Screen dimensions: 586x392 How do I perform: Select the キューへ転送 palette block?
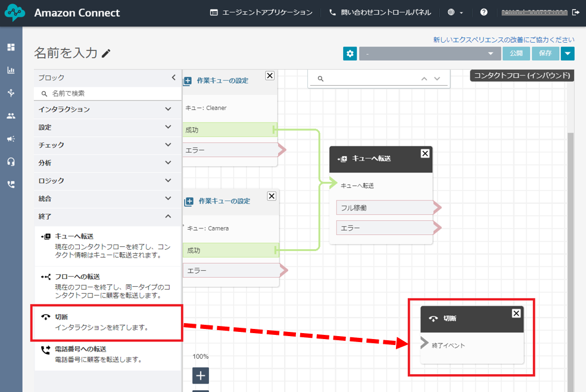pos(108,246)
